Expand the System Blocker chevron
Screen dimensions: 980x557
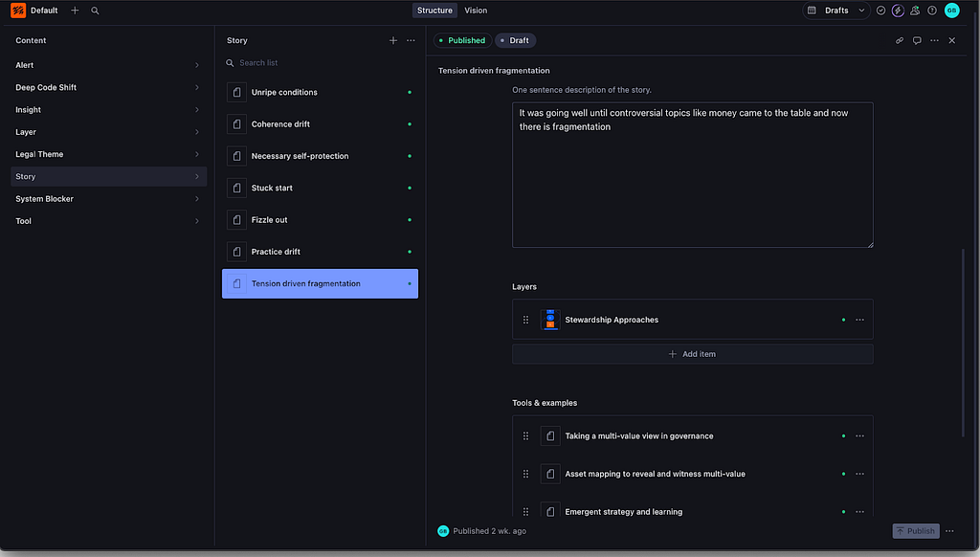[x=197, y=199]
